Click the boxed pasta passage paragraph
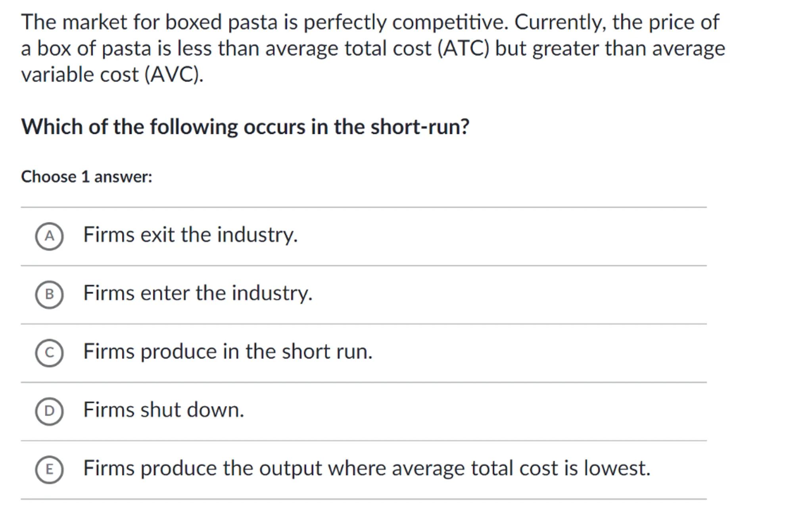 [x=373, y=48]
